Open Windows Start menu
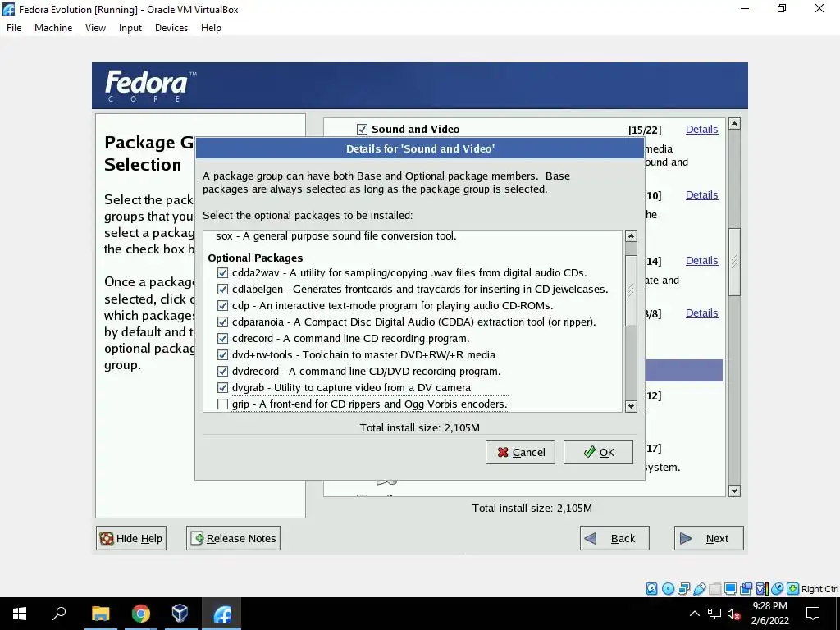The height and width of the screenshot is (630, 840). click(20, 614)
